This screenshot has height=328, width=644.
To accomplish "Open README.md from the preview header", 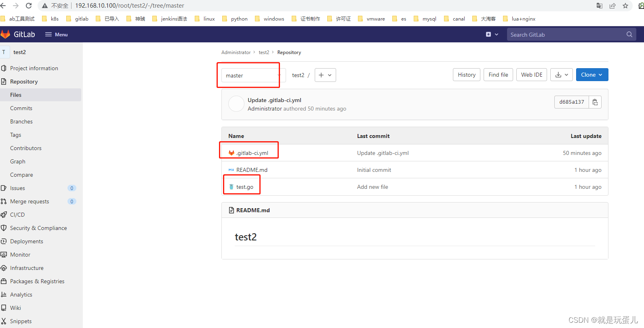I will (x=253, y=210).
